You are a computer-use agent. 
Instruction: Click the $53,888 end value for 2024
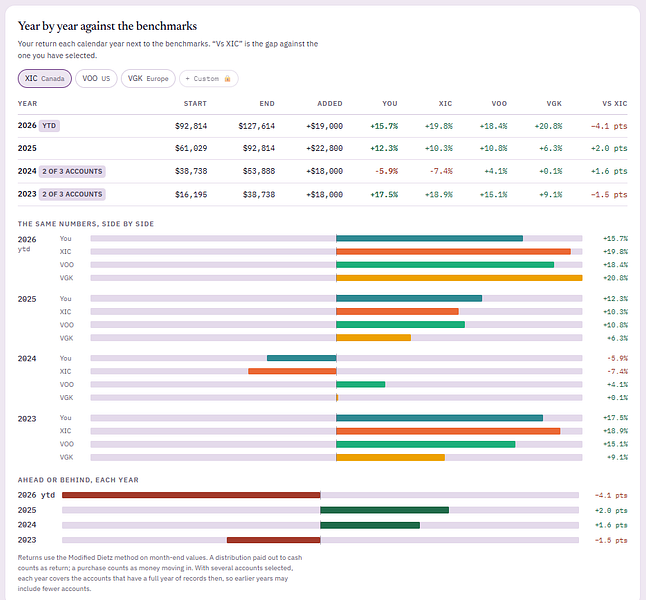[259, 171]
